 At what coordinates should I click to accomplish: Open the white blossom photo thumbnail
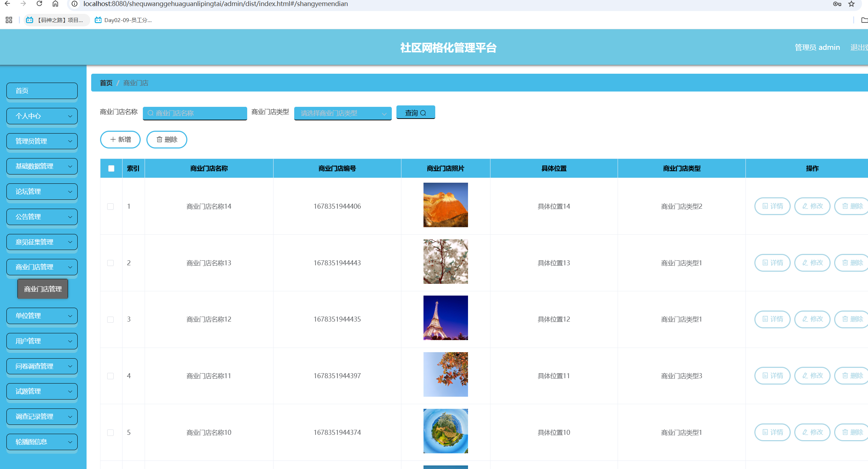(446, 261)
